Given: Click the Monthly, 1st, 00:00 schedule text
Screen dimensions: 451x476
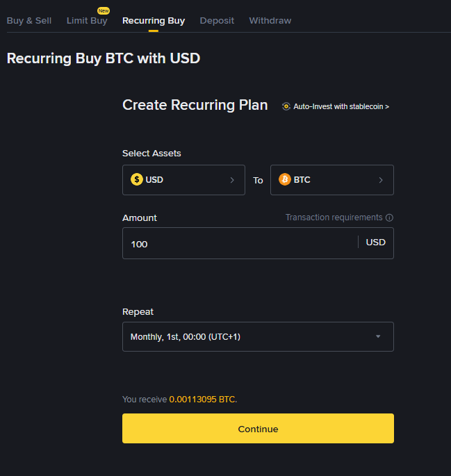Looking at the screenshot, I should (x=186, y=337).
